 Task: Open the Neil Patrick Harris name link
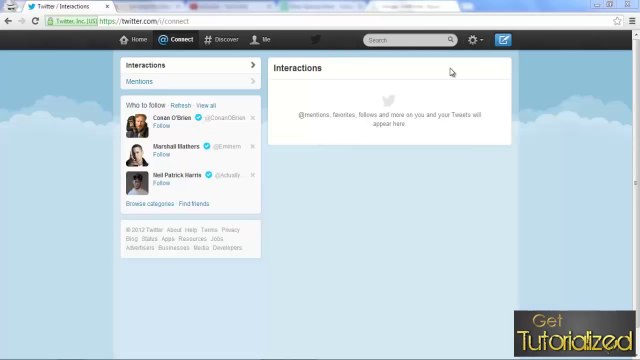177,175
